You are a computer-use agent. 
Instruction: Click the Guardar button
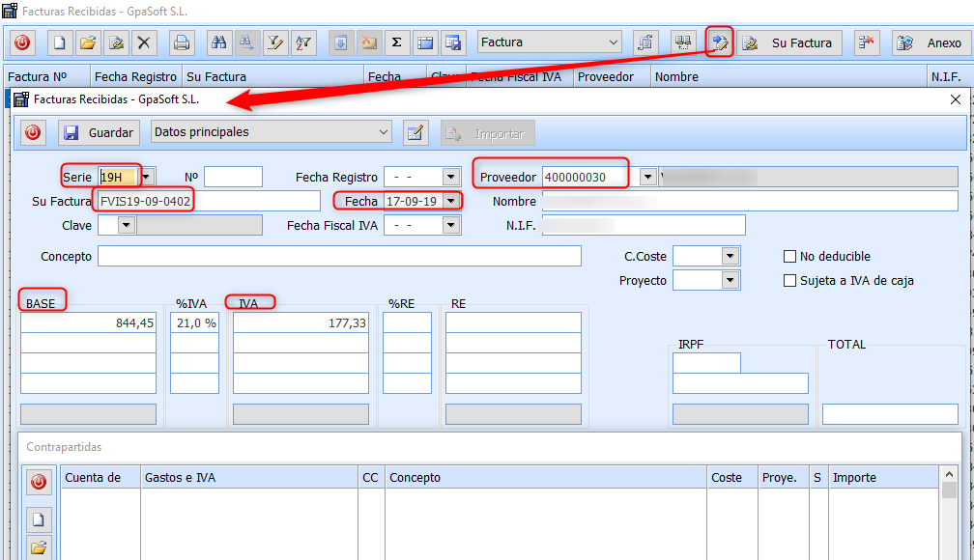100,132
